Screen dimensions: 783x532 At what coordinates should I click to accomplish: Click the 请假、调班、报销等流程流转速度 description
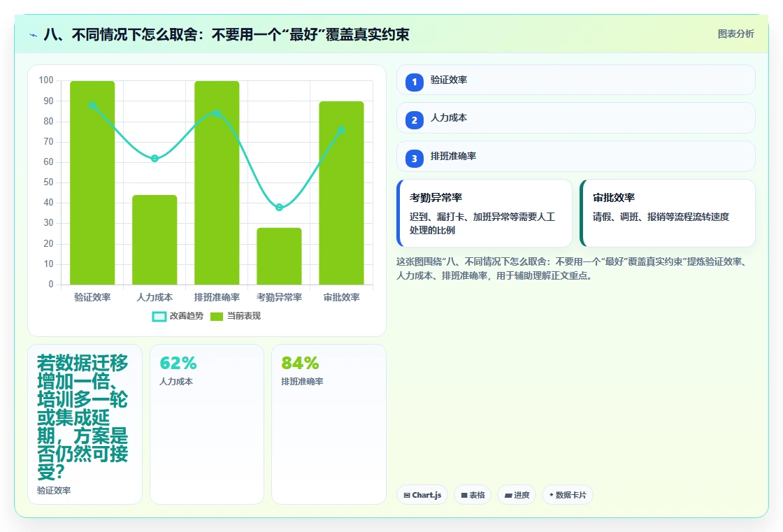tap(661, 217)
